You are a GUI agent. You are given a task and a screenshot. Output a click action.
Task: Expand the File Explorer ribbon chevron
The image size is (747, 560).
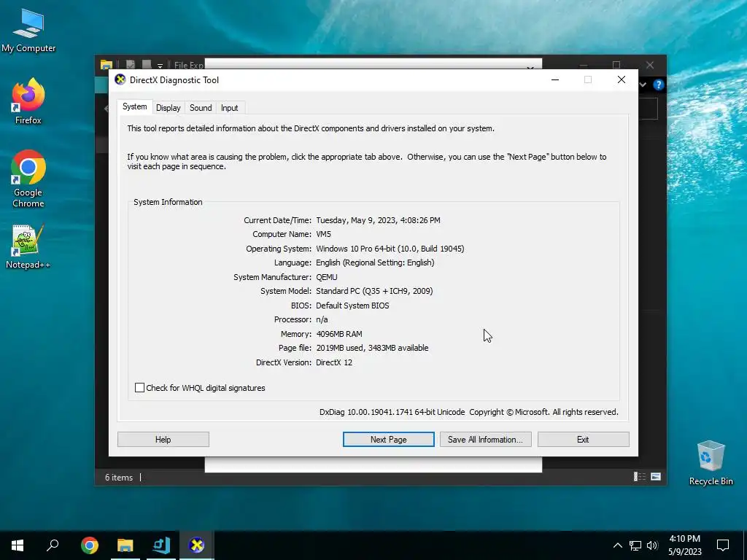643,85
